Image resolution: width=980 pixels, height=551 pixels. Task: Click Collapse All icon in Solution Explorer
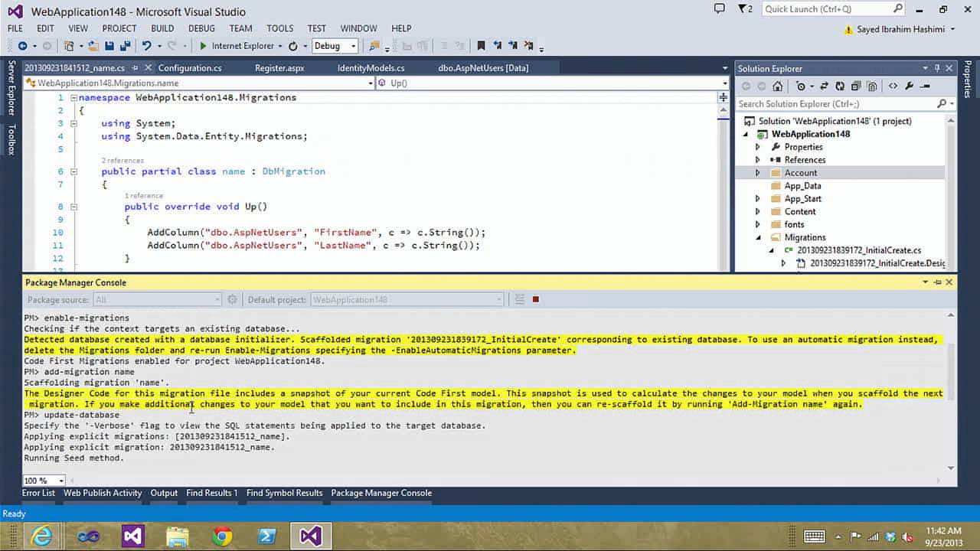(x=855, y=86)
